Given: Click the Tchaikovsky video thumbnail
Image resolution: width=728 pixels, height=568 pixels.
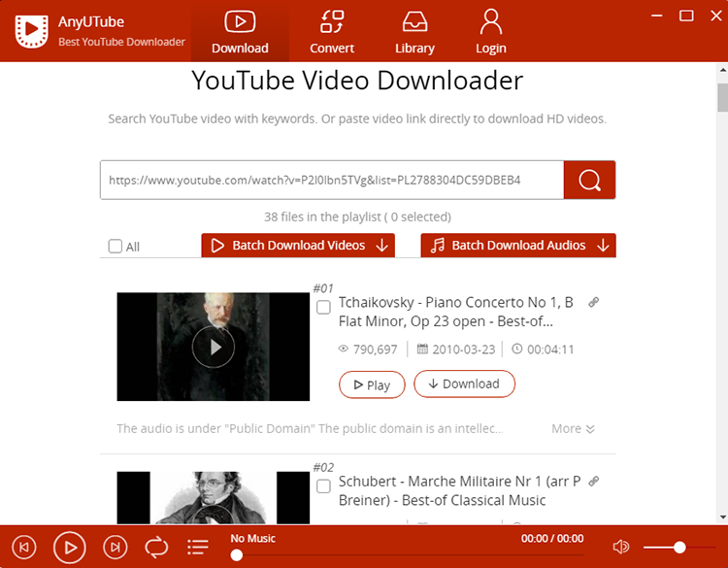Looking at the screenshot, I should coord(214,347).
